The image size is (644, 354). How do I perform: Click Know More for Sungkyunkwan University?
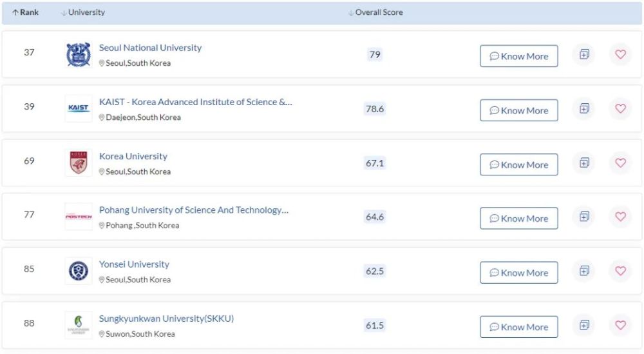point(518,327)
